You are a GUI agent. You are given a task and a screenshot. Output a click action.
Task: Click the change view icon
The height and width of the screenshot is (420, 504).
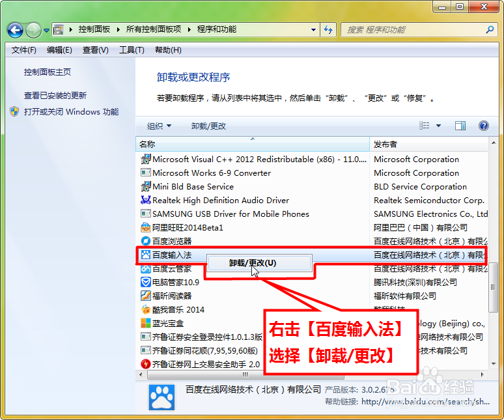(x=425, y=126)
